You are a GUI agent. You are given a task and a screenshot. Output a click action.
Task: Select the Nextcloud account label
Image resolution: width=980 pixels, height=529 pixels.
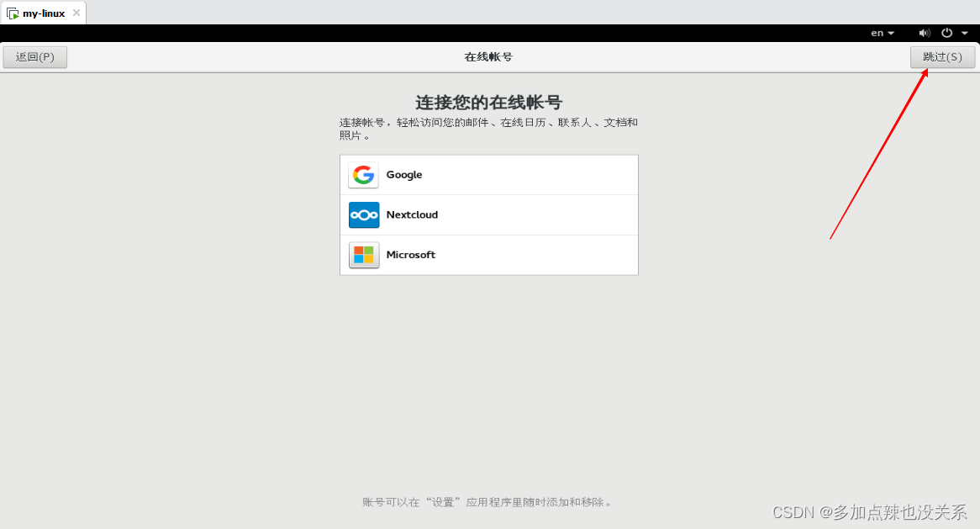click(x=412, y=214)
